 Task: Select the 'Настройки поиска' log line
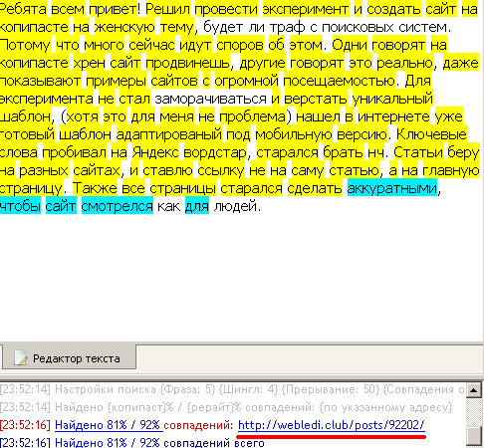click(x=232, y=389)
